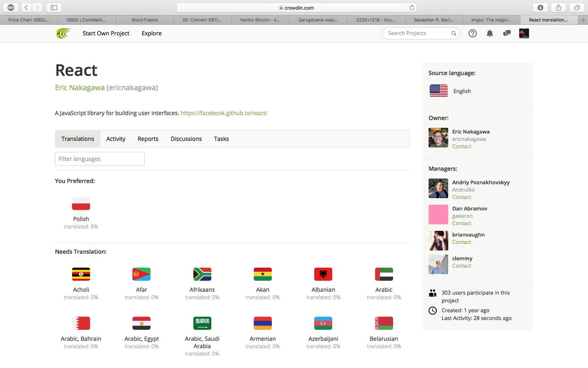Image resolution: width=588 pixels, height=368 pixels.
Task: Click the Search Projects field
Action: (x=421, y=33)
